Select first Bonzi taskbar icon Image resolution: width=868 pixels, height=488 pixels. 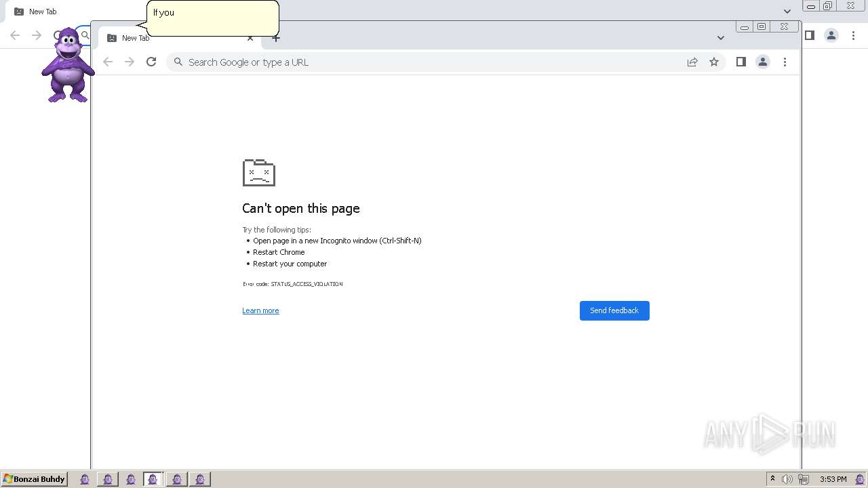coord(85,479)
